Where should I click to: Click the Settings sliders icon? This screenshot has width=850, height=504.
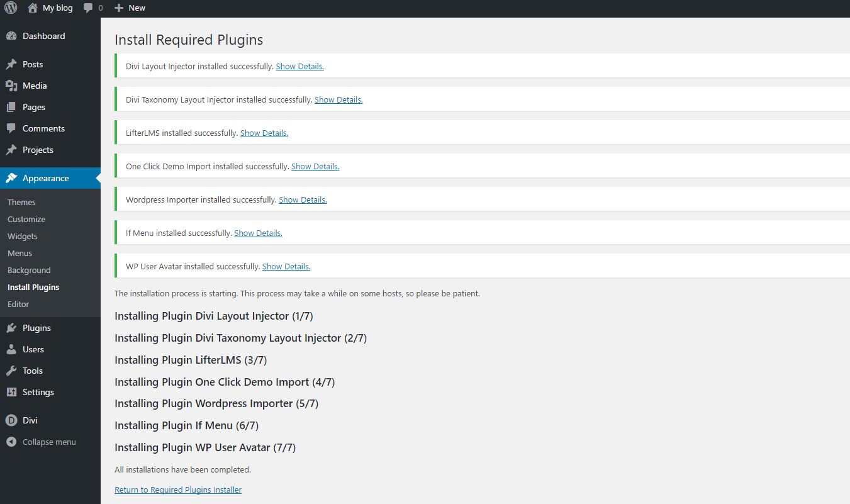(11, 392)
